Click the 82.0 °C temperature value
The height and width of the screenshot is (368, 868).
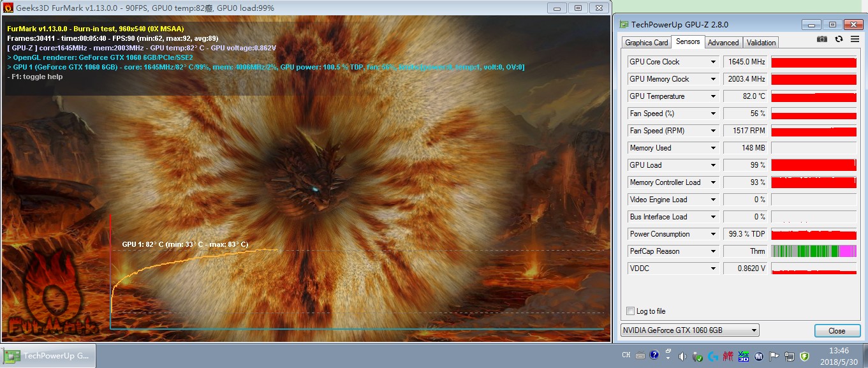746,96
